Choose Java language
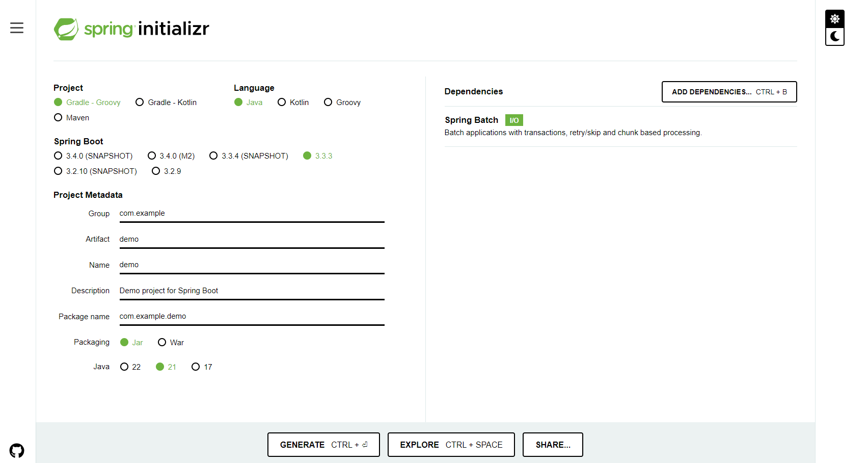Viewport: 868px width, 463px height. 249,102
